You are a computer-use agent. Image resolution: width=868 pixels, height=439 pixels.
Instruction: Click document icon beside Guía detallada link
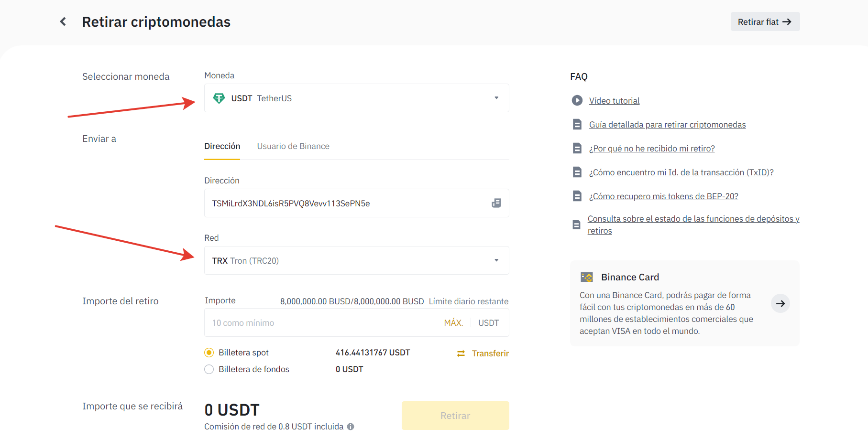(577, 124)
